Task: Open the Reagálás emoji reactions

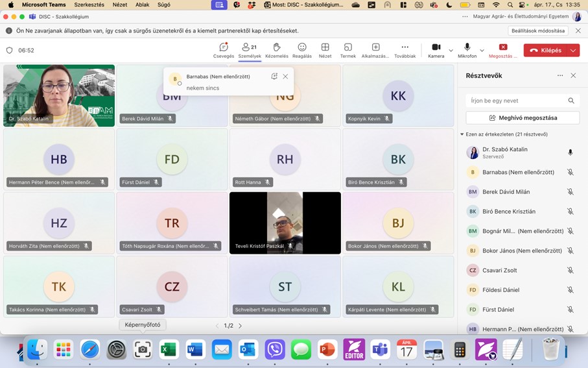Action: [x=302, y=51]
